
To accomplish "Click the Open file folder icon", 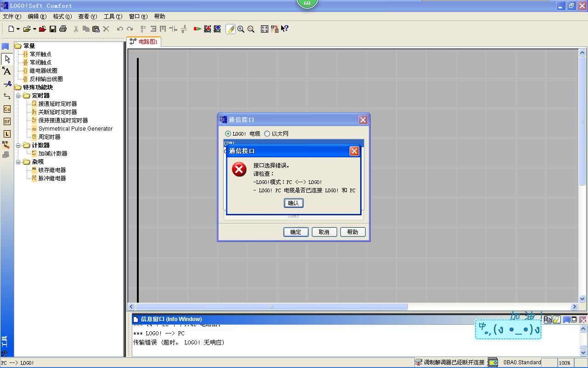I will [x=27, y=29].
